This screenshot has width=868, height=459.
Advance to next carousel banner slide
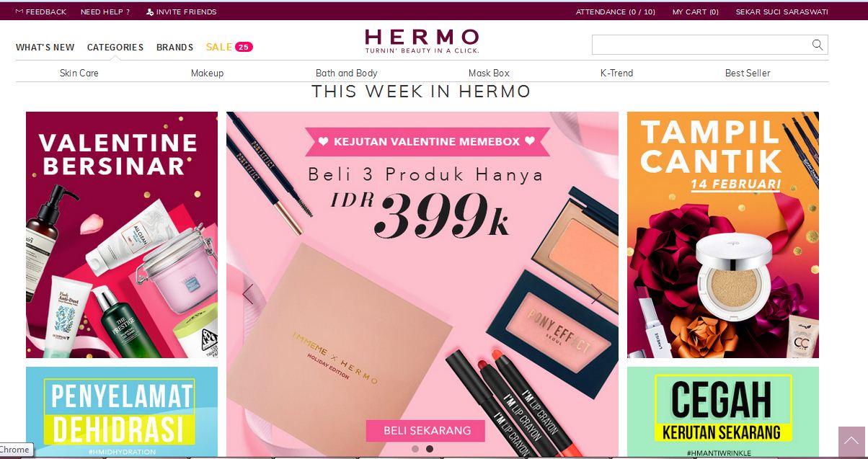(596, 294)
